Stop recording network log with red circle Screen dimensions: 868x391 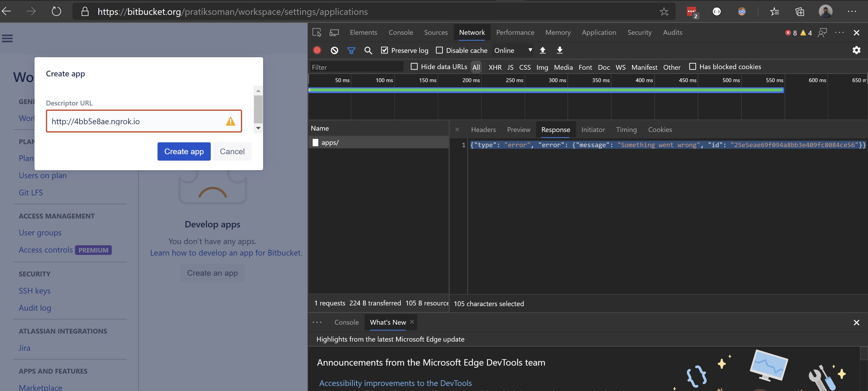coord(317,50)
